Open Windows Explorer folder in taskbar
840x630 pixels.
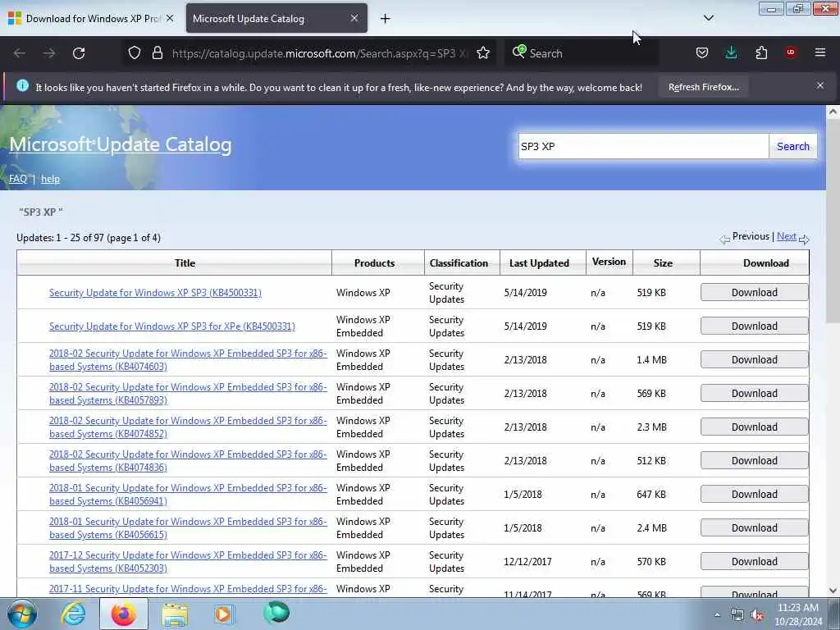pyautogui.click(x=175, y=614)
